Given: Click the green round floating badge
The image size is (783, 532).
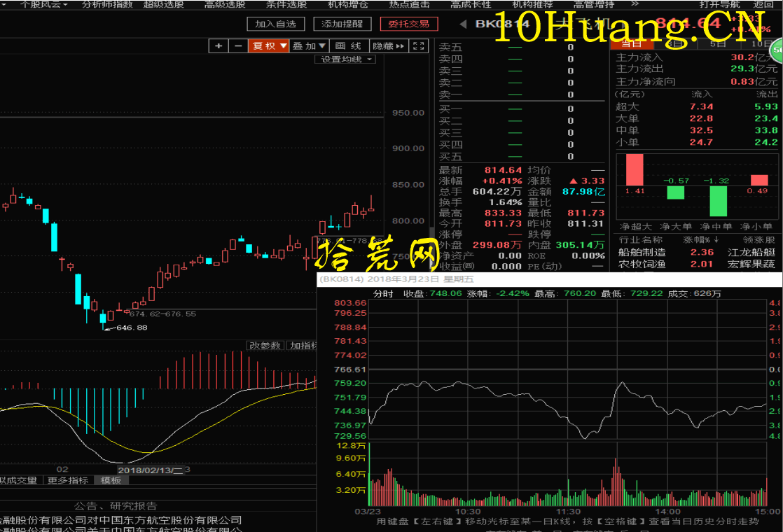Looking at the screenshot, I should click(777, 50).
